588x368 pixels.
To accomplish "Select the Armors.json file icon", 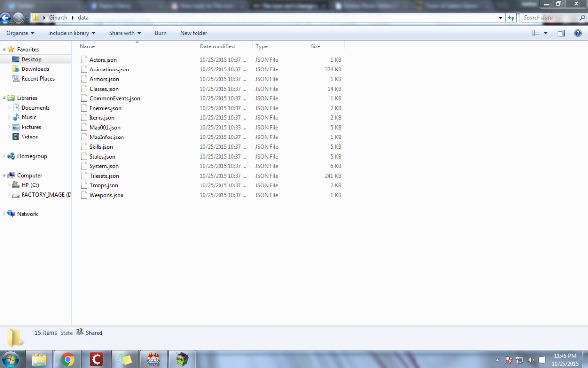I will pyautogui.click(x=84, y=79).
